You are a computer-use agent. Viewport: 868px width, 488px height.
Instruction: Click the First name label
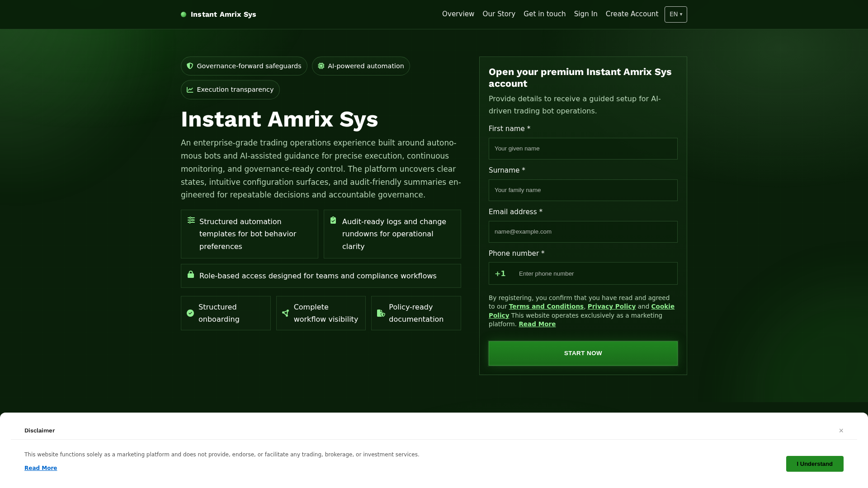coord(509,129)
